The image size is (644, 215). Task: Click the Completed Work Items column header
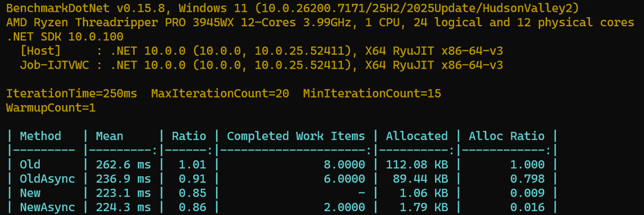point(296,136)
